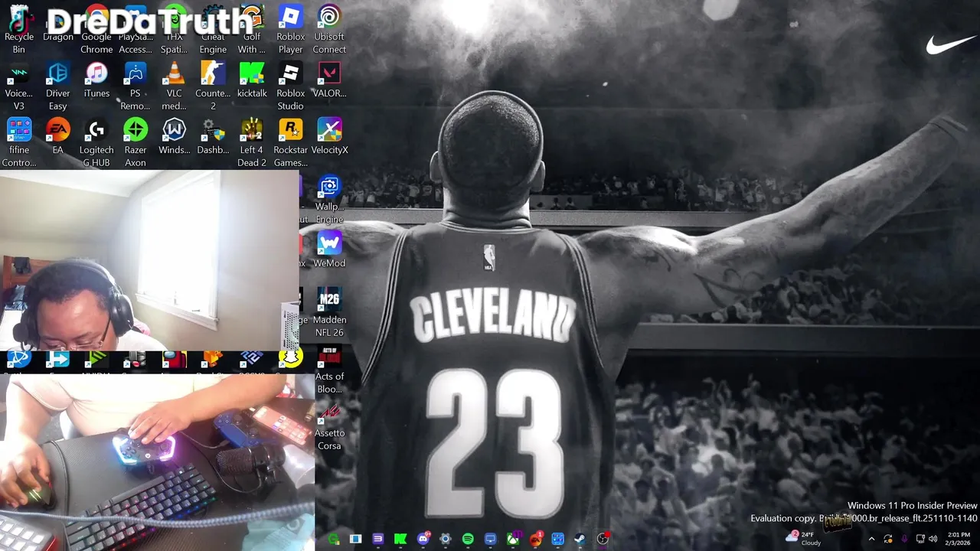This screenshot has width=980, height=551.
Task: Open Discord from the taskbar
Action: 423,539
